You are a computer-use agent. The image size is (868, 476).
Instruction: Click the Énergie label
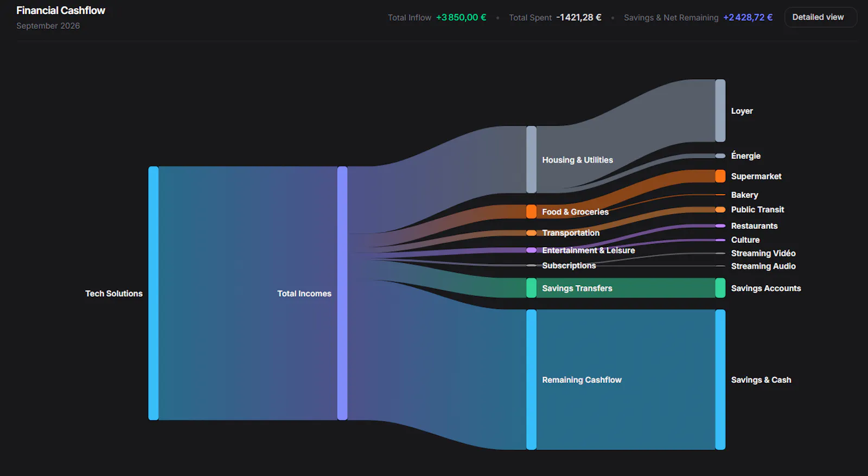click(745, 156)
